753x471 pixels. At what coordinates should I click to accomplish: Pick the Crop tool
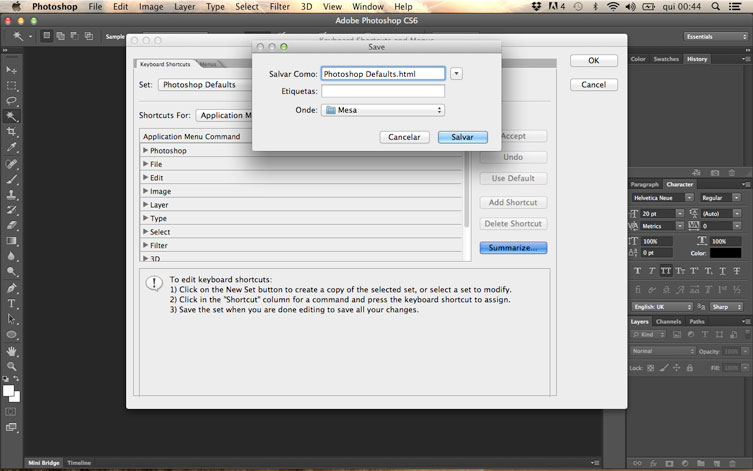12,132
